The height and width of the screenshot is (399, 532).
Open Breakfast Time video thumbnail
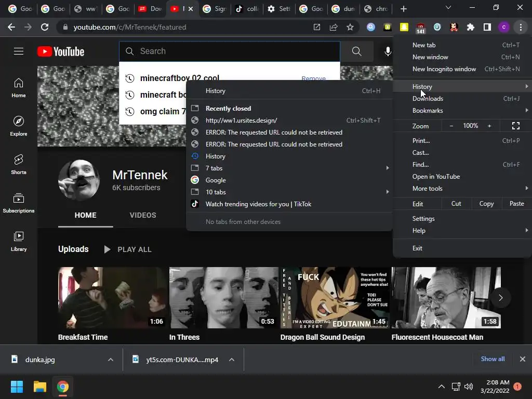pos(112,298)
